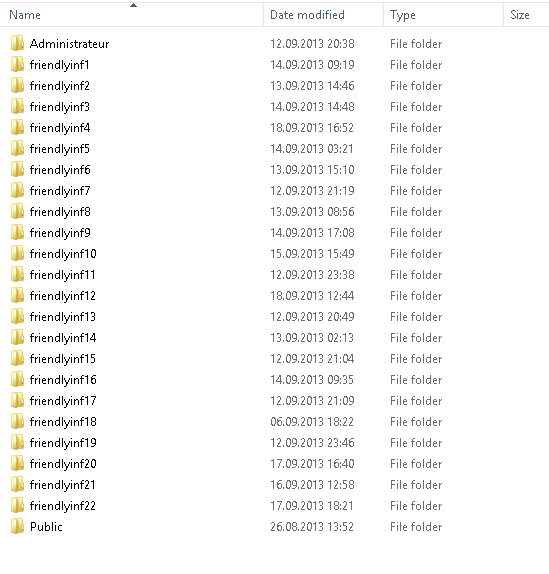Click date 26.08.2013 13:52
Screen dimensions: 549x574
312,526
